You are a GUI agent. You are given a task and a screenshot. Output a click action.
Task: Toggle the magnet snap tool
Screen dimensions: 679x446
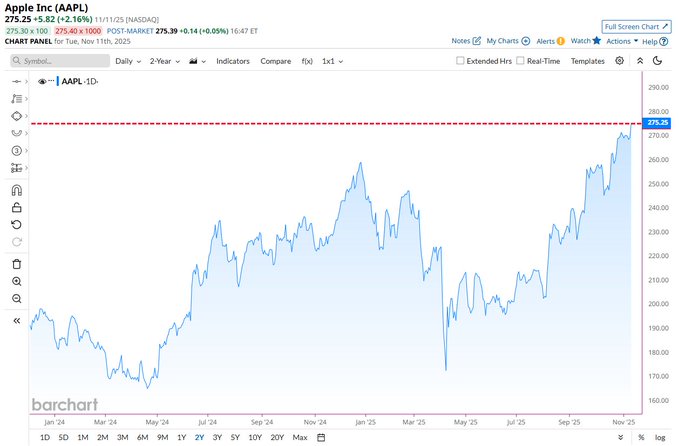(16, 190)
